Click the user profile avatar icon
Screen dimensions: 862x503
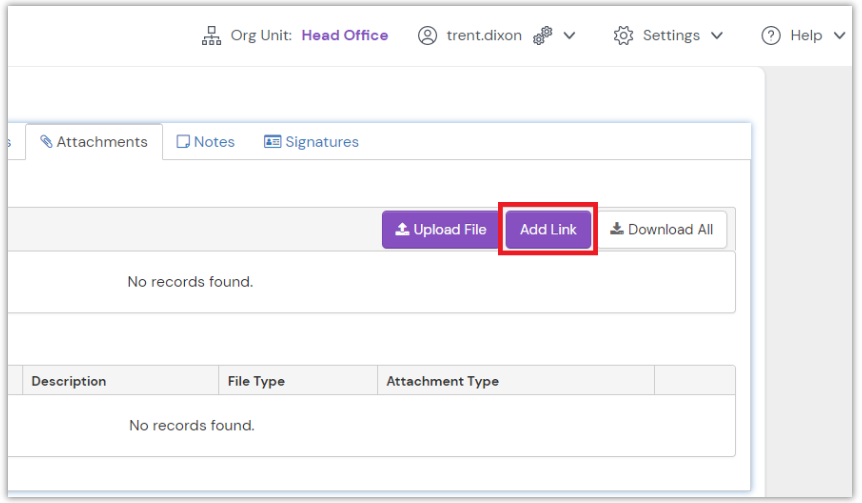(x=428, y=36)
